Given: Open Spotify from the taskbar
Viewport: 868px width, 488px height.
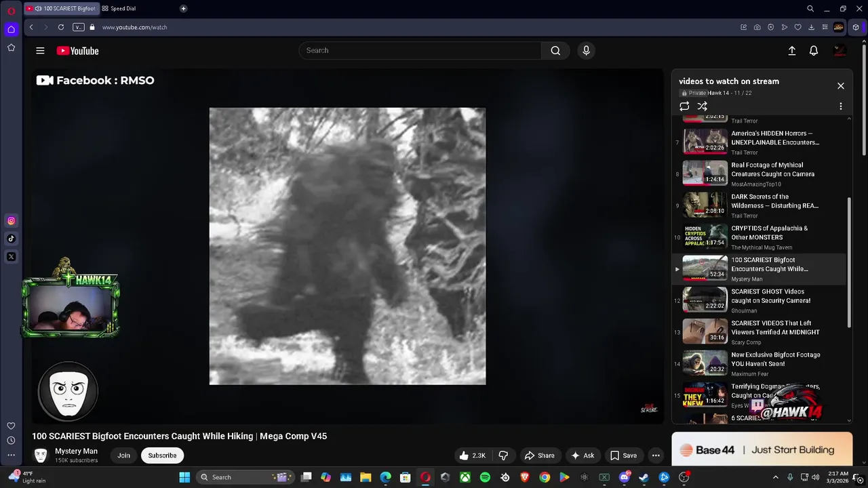Looking at the screenshot, I should pyautogui.click(x=485, y=477).
